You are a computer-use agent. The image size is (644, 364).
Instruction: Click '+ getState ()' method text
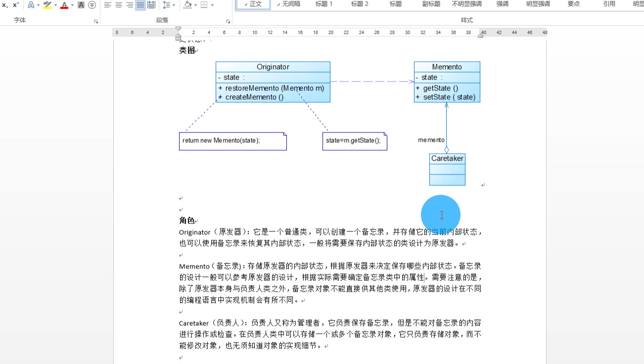pyautogui.click(x=437, y=88)
